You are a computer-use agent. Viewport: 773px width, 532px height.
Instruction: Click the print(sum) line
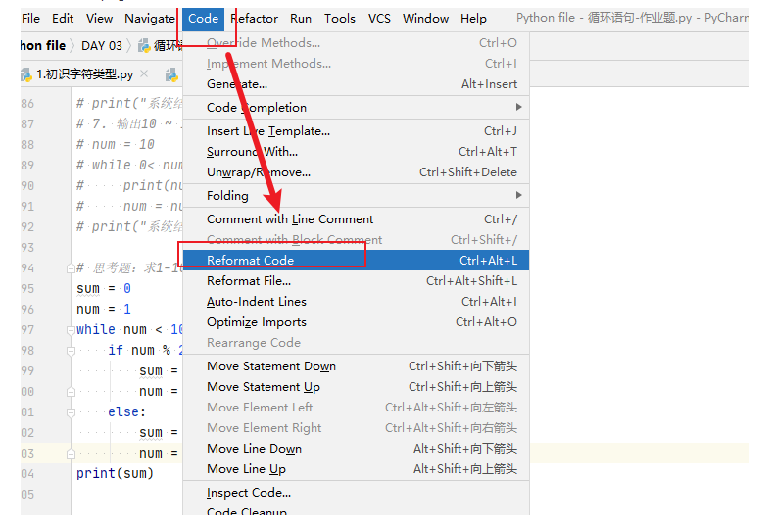(115, 474)
